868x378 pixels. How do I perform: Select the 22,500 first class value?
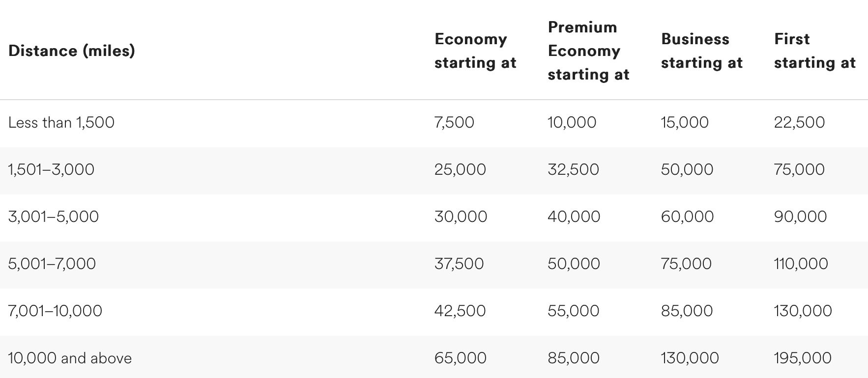pos(799,122)
